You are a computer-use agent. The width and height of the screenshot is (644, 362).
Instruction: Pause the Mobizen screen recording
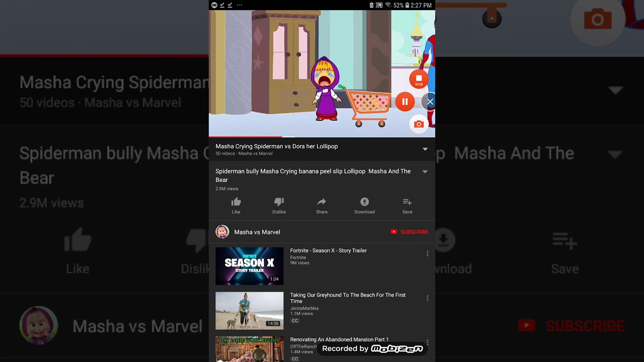[405, 102]
